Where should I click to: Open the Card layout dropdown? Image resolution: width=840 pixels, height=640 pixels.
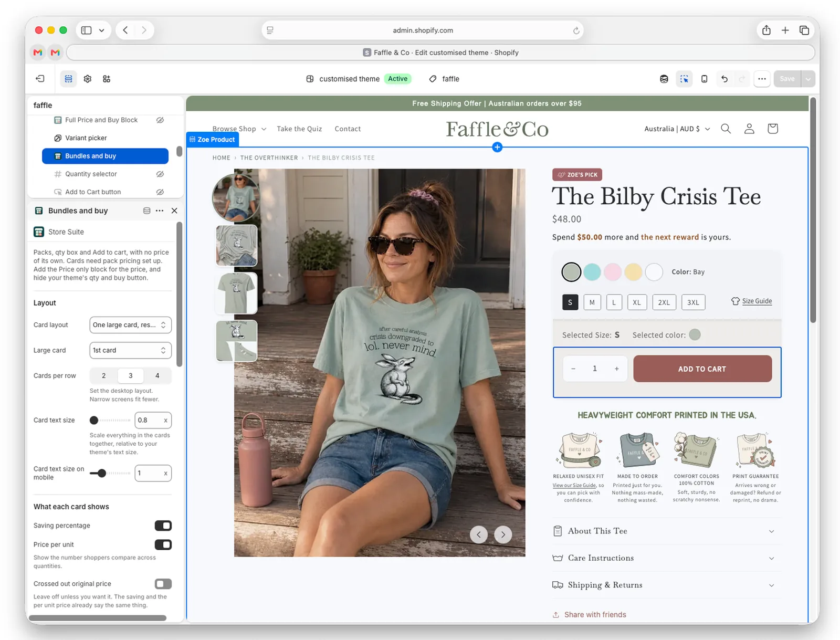(x=130, y=325)
